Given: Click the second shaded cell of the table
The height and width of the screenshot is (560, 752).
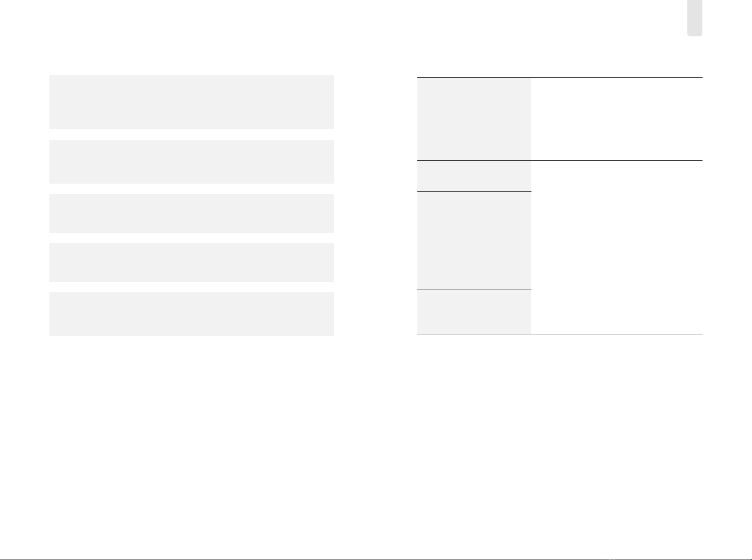Looking at the screenshot, I should [x=474, y=140].
